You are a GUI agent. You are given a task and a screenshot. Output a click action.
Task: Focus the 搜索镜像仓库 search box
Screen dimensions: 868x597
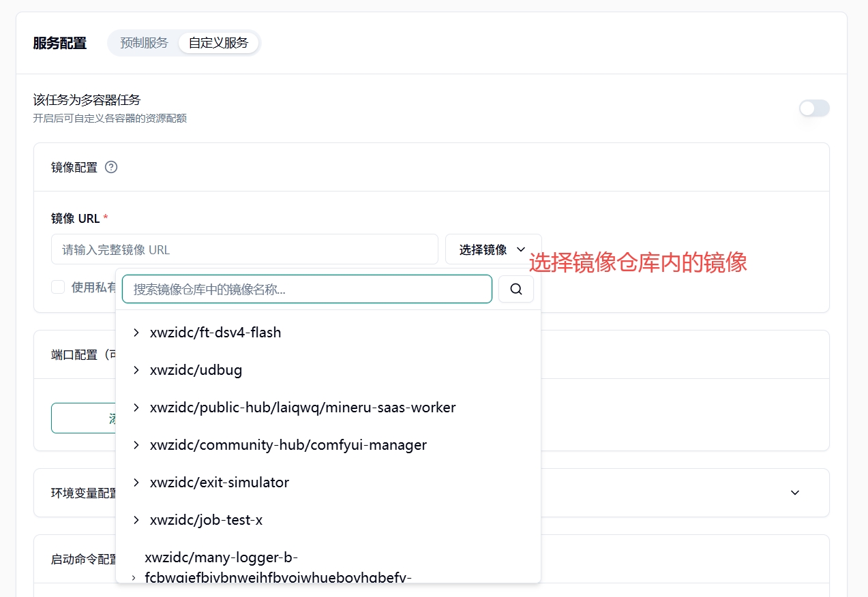click(x=307, y=289)
